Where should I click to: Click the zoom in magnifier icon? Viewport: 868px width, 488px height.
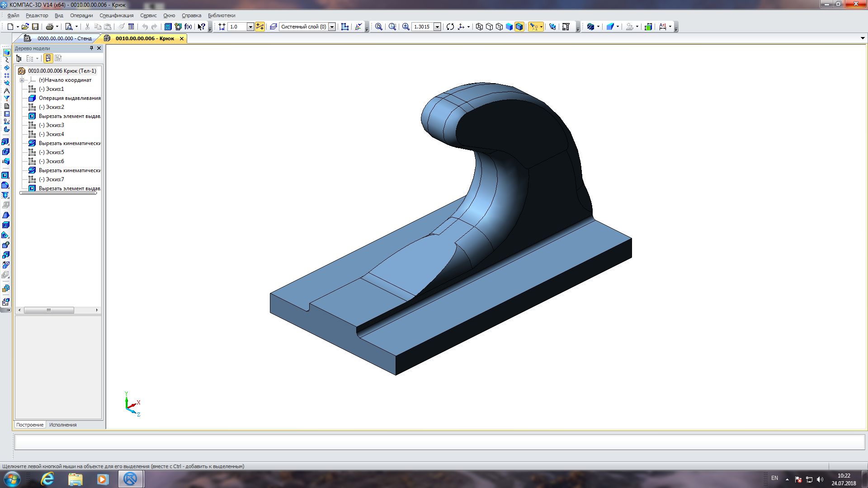[406, 27]
